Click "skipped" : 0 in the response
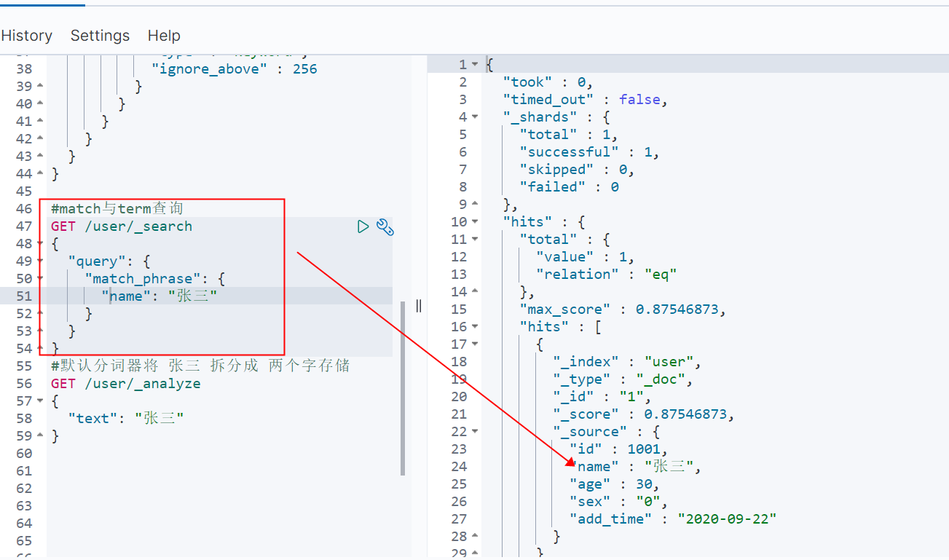Image resolution: width=949 pixels, height=560 pixels. point(577,170)
